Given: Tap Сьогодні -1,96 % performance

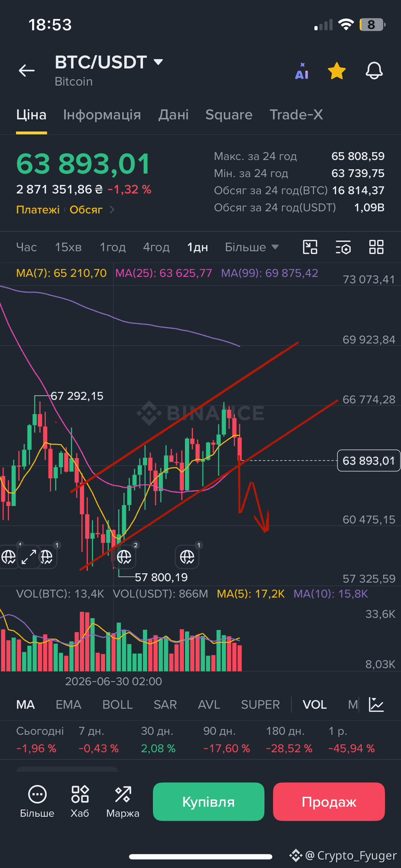Looking at the screenshot, I should coord(40,740).
